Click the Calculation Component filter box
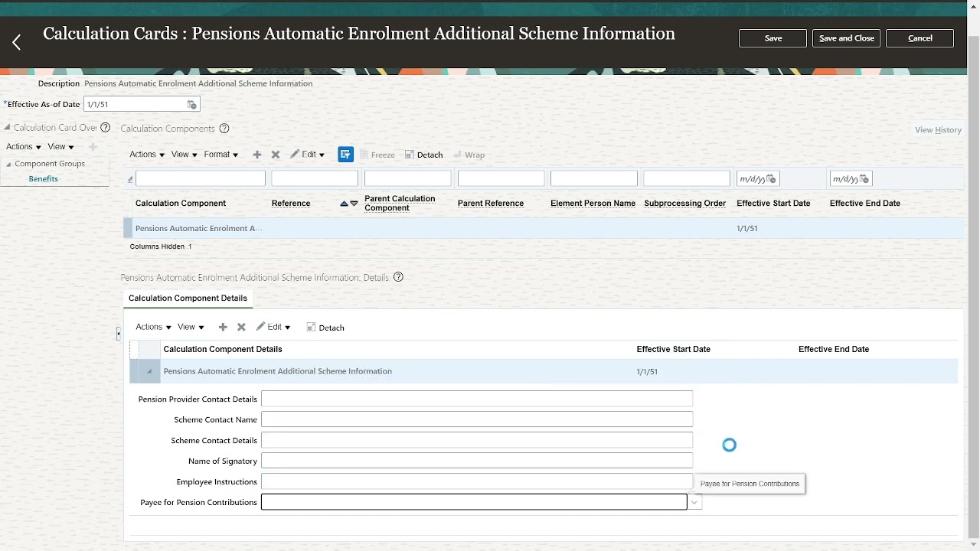The height and width of the screenshot is (551, 980). [x=201, y=179]
